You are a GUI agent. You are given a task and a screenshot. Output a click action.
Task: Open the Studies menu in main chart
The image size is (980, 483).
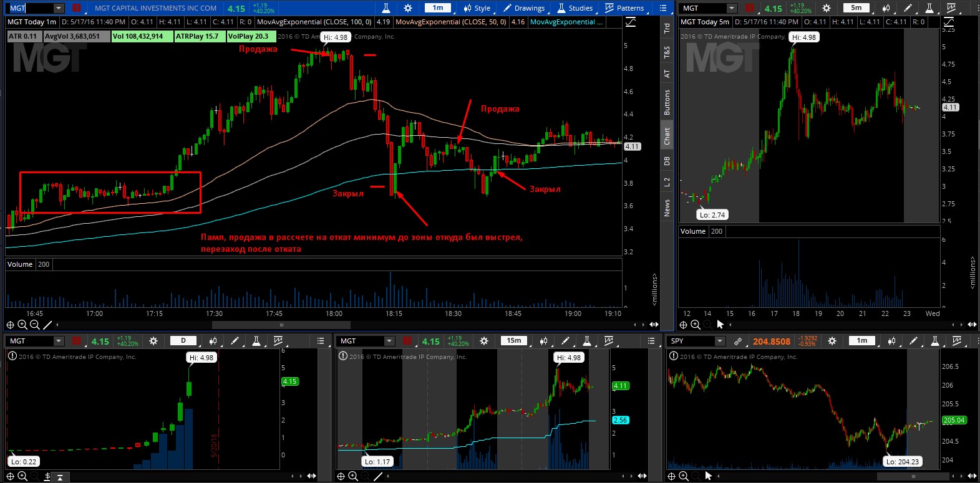(x=575, y=8)
